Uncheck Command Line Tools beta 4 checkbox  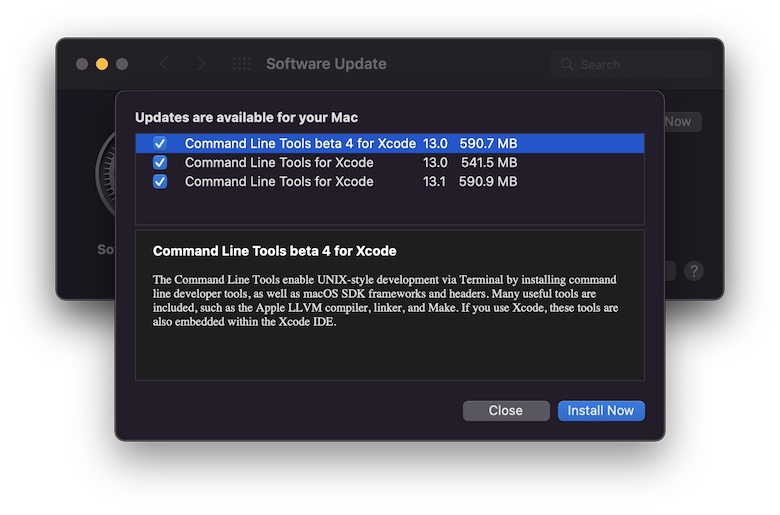pos(160,143)
